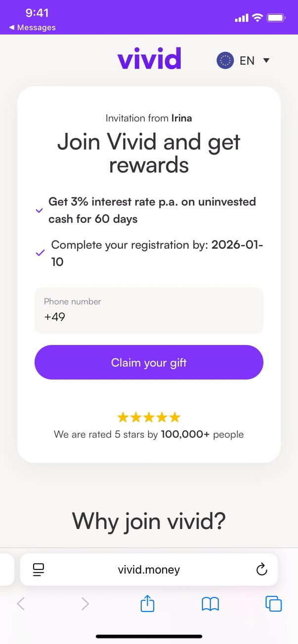Viewport: 298px width, 644px height.
Task: Tap the Why join vivid? heading
Action: [149, 520]
